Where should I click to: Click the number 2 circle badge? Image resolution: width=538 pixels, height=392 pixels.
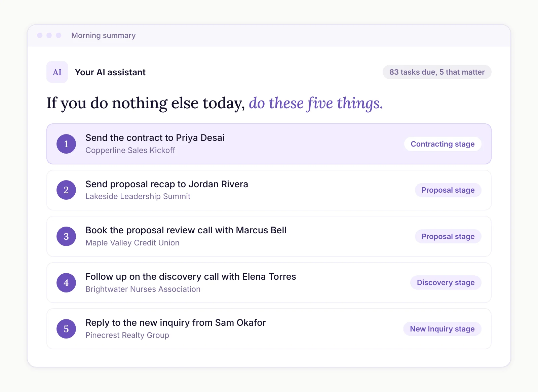pyautogui.click(x=66, y=190)
